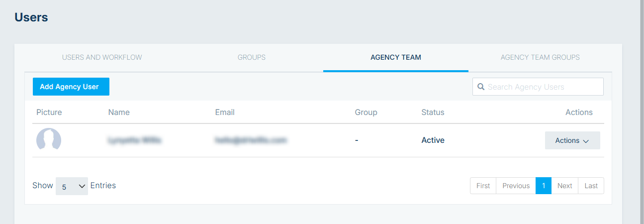Go to the First page
This screenshot has width=644, height=224.
pyautogui.click(x=483, y=186)
